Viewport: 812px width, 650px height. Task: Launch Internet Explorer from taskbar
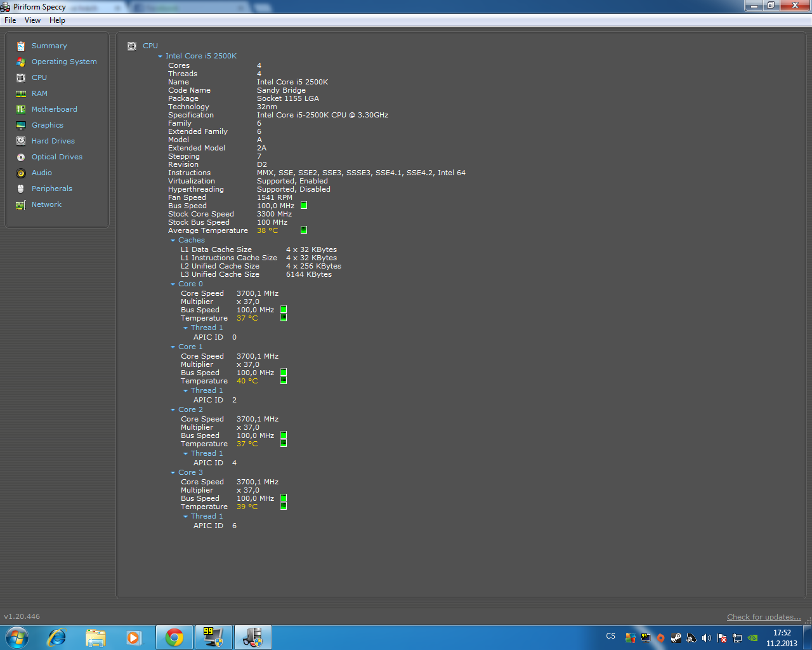(57, 637)
